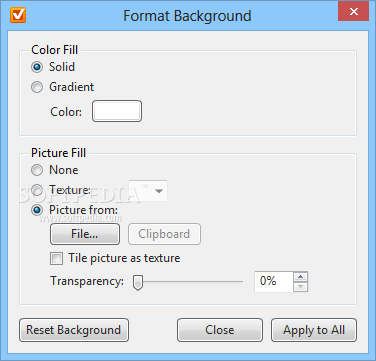Close the dialog with the red X
The image size is (376, 361).
(353, 12)
